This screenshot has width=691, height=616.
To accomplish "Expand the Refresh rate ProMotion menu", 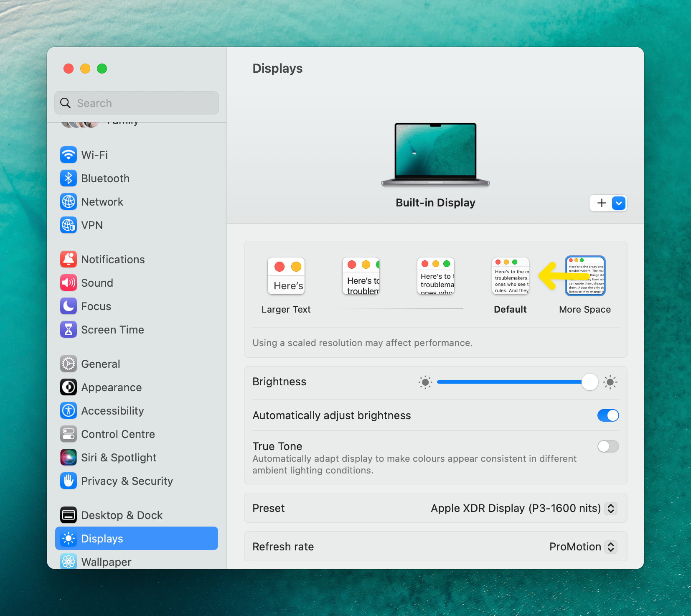I will click(611, 547).
